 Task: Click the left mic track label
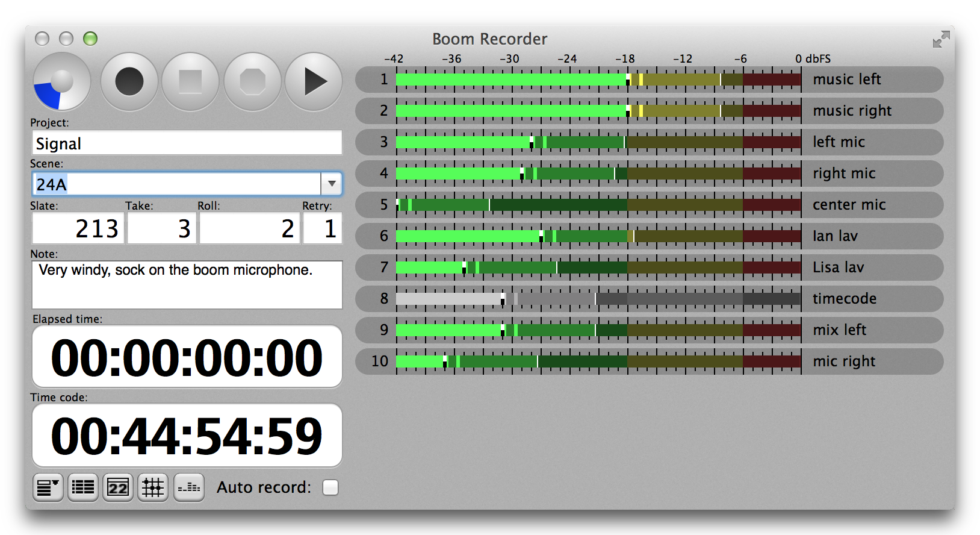(x=839, y=142)
